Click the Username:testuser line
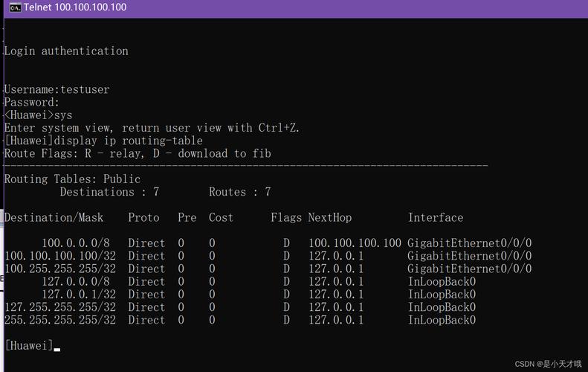Image resolution: width=588 pixels, height=372 pixels. tap(56, 90)
